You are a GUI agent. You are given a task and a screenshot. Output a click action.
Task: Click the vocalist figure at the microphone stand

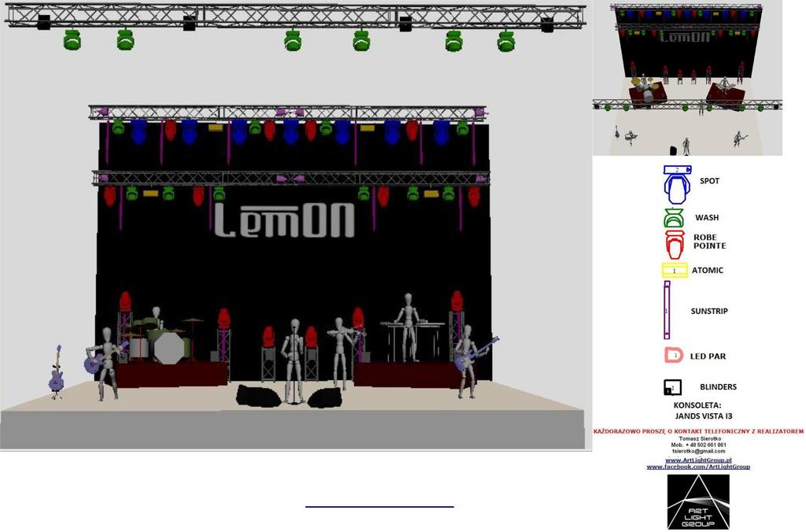(294, 360)
